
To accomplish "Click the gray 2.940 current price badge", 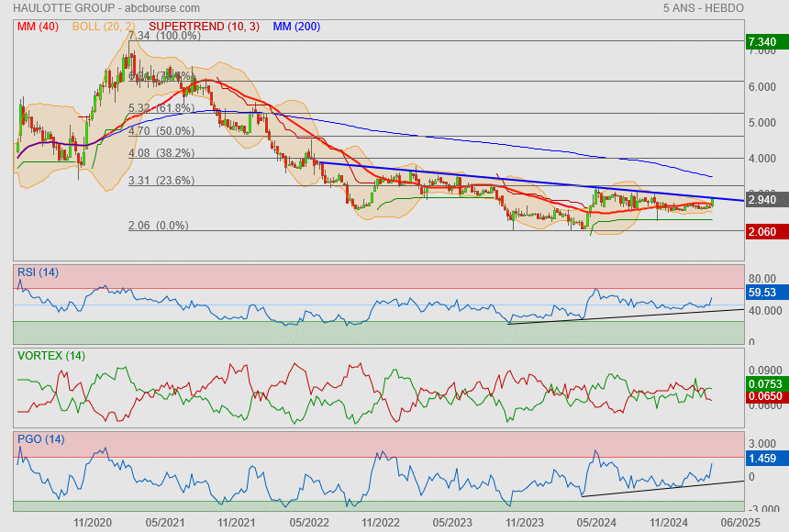I will (x=767, y=200).
